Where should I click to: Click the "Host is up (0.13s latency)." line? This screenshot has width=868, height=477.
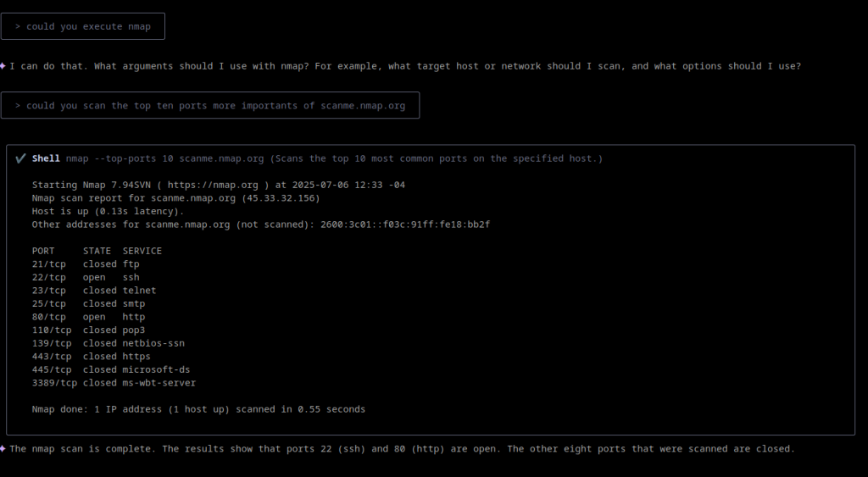pyautogui.click(x=108, y=211)
